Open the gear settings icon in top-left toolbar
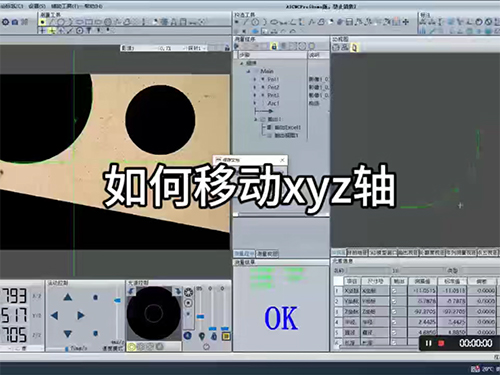 [5, 22]
